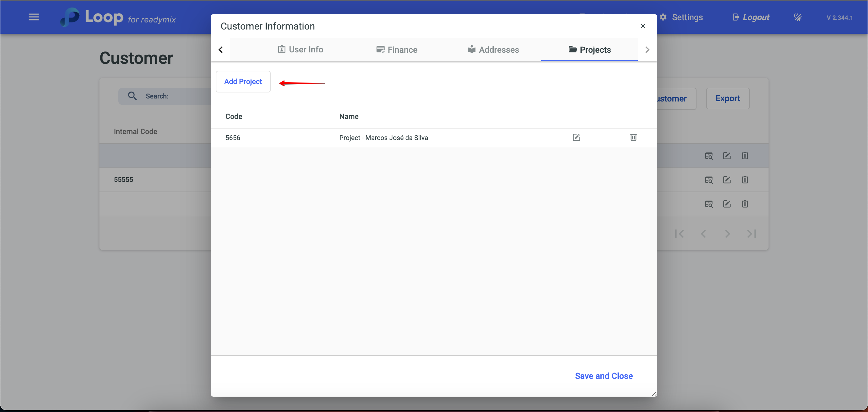
Task: Edit icon in customer 55555 row
Action: pyautogui.click(x=727, y=180)
